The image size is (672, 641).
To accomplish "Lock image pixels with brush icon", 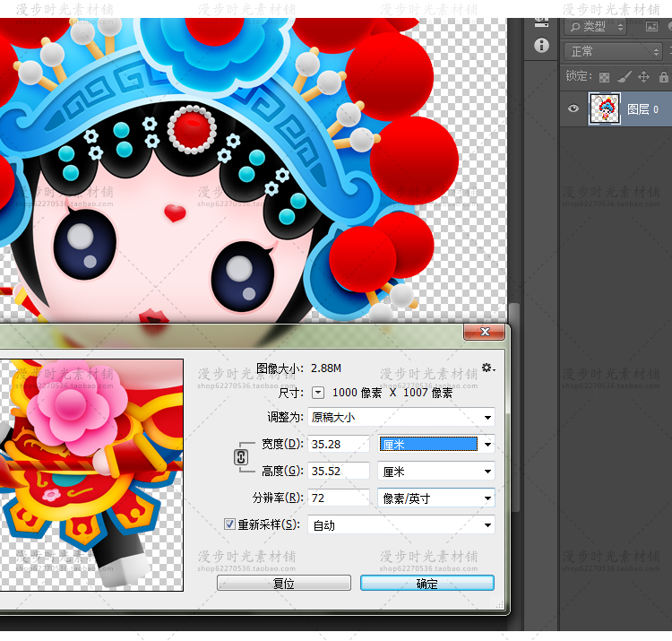I will 625,77.
